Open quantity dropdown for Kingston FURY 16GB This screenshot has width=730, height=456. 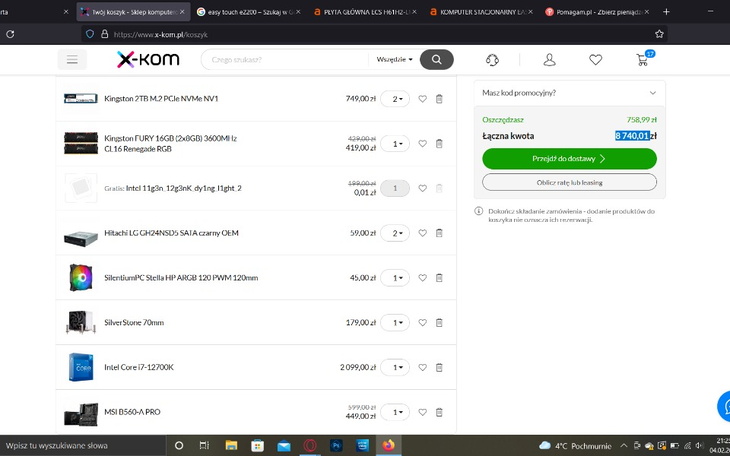click(396, 144)
